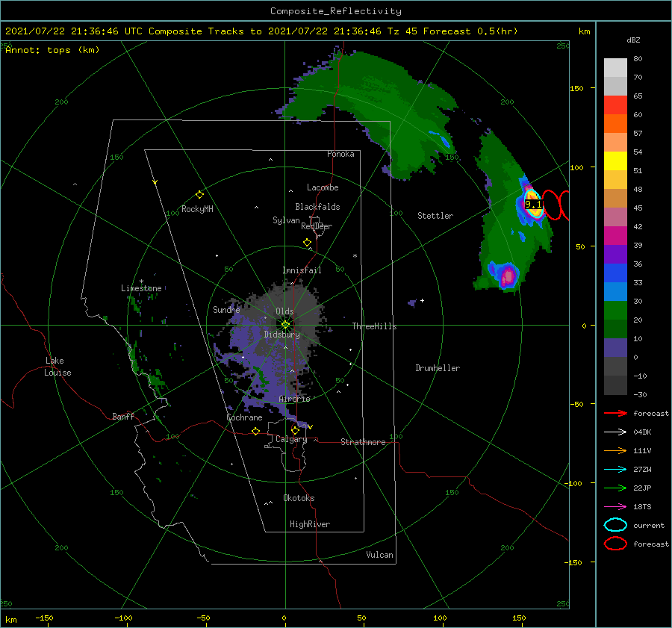
Task: Click the Lake Louise label
Action: pos(57,367)
